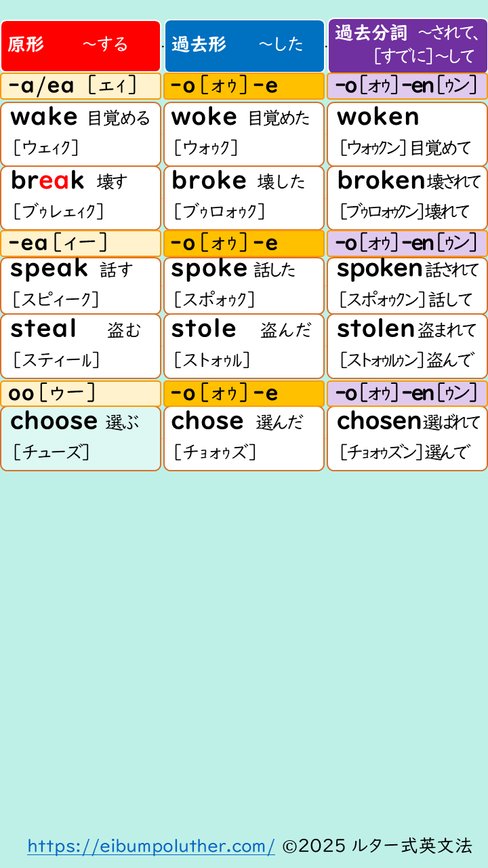
Task: Click the 'broke' card
Action: [x=244, y=197]
